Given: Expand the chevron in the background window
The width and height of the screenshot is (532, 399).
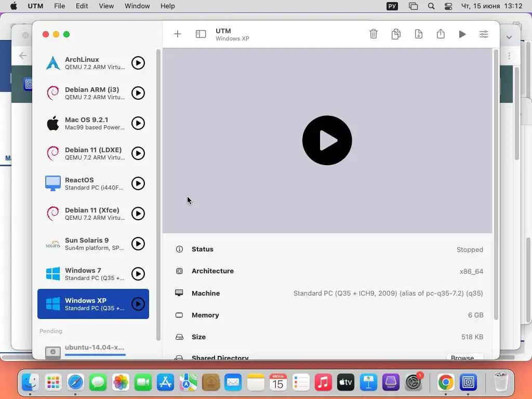Looking at the screenshot, I should (x=509, y=37).
